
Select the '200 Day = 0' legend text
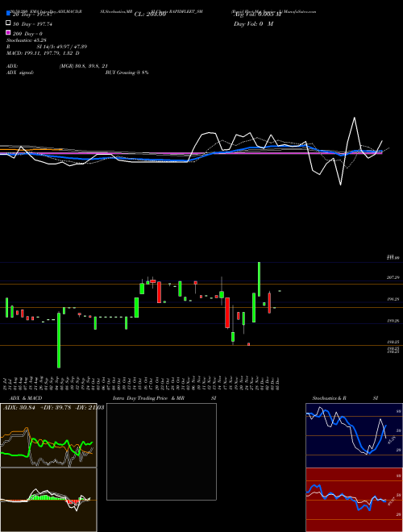(27, 34)
